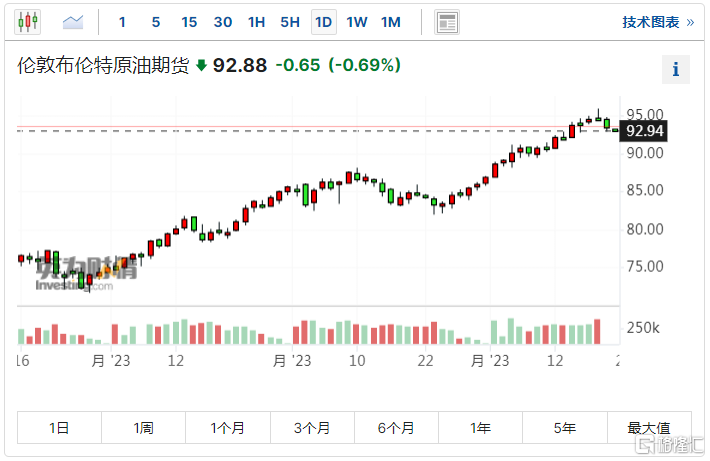Click the blue info icon

(676, 69)
